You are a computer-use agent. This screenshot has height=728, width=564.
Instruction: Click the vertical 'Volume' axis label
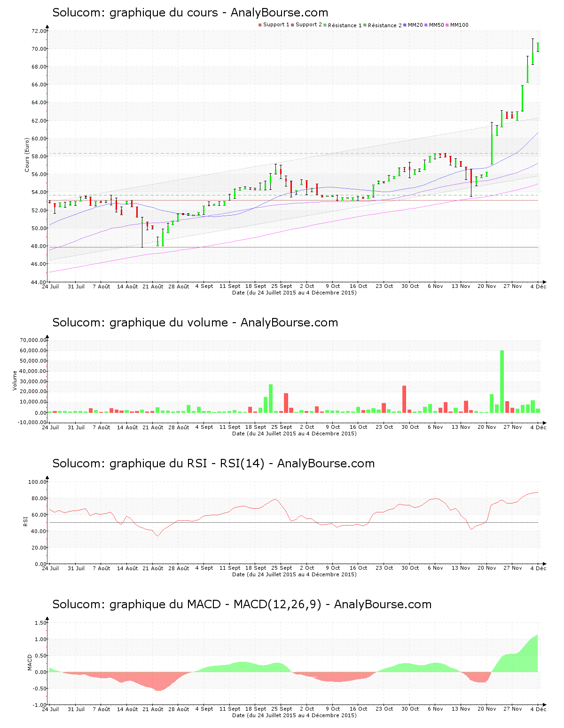(x=15, y=380)
